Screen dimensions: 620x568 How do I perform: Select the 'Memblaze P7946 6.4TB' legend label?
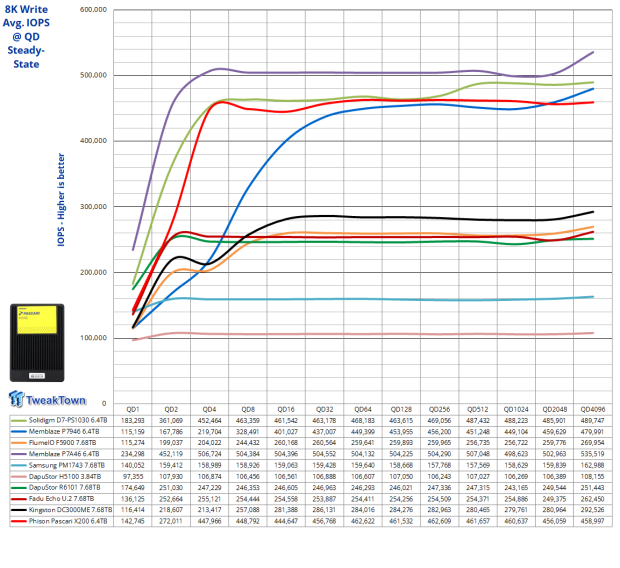(64, 432)
